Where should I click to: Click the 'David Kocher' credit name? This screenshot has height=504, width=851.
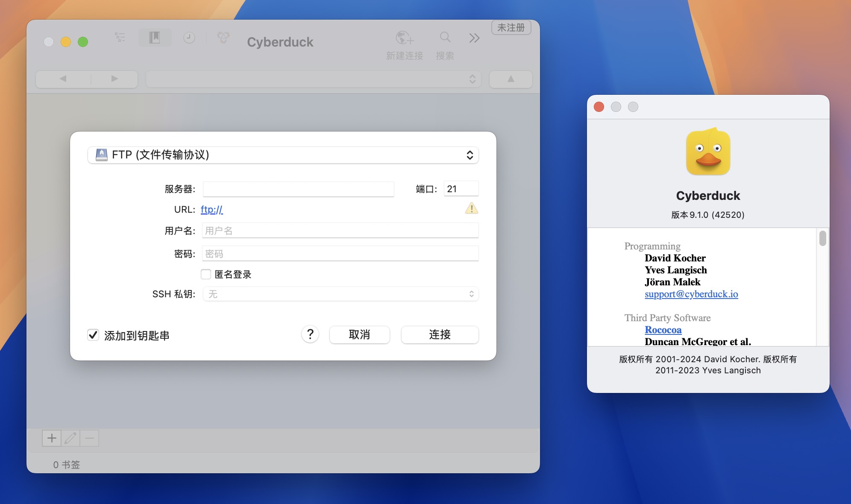click(675, 258)
